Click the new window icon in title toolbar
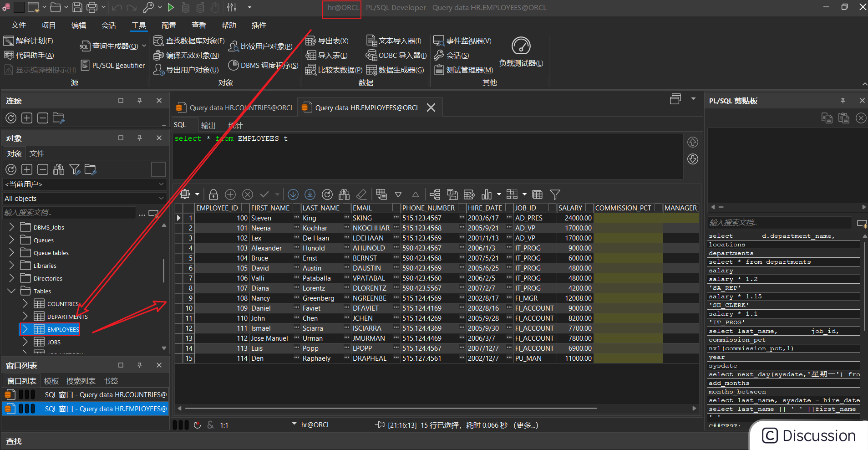The width and height of the screenshot is (868, 450). click(33, 7)
